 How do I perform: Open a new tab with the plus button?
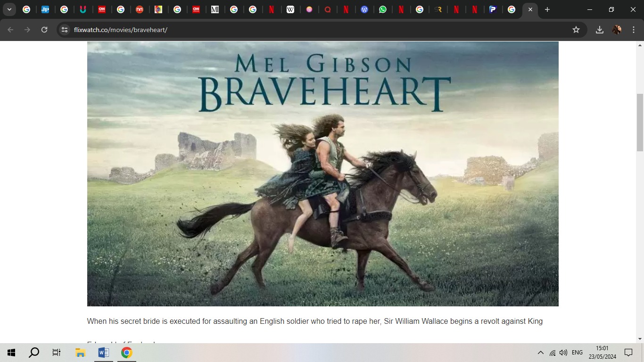(547, 9)
